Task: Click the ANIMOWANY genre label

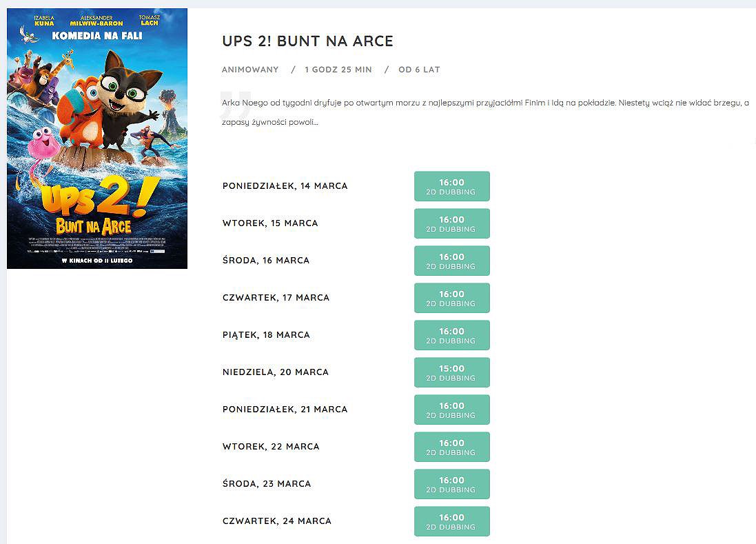Action: [250, 70]
